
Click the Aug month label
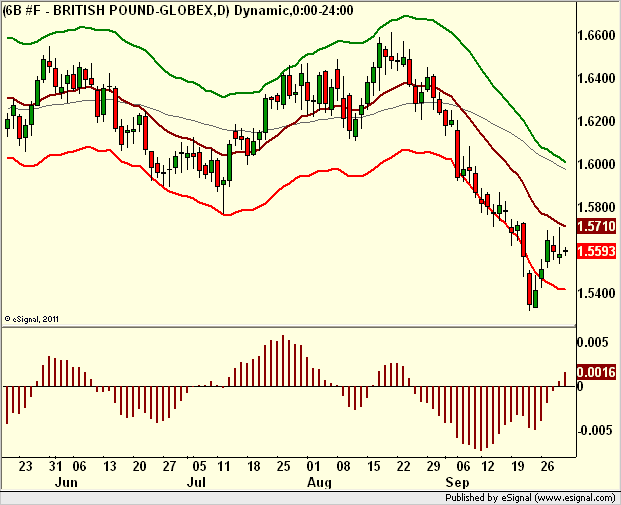[x=319, y=482]
